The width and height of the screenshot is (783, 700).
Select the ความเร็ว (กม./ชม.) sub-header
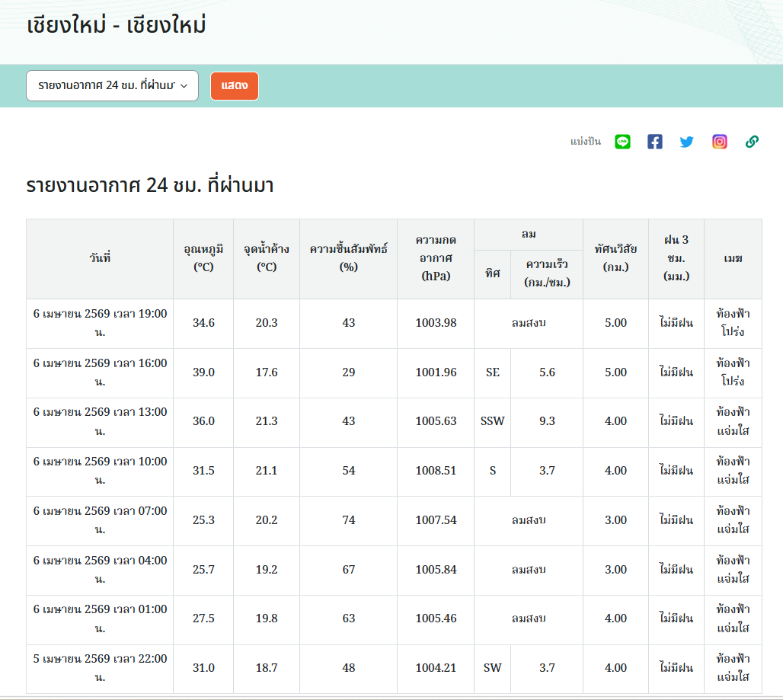[x=547, y=274]
